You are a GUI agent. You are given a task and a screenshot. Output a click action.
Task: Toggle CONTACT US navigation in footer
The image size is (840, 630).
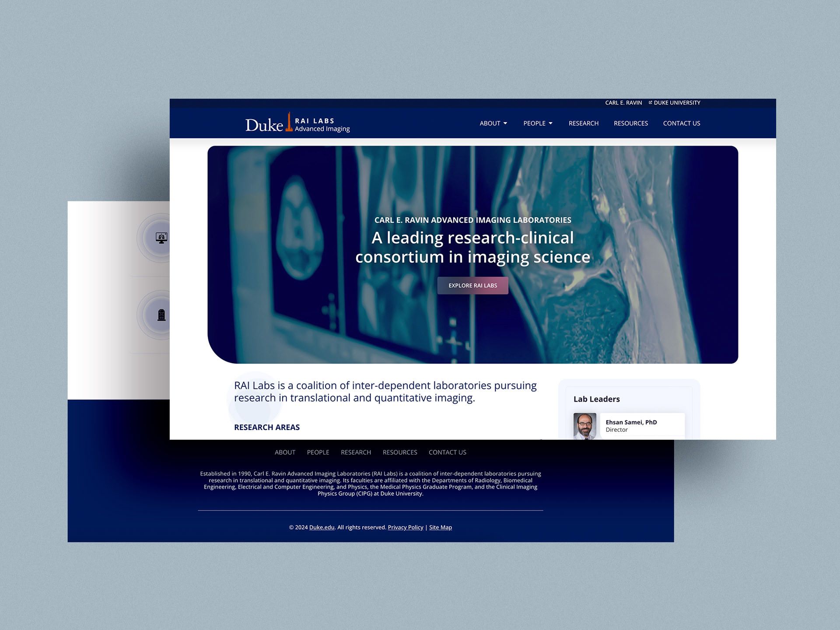point(448,452)
